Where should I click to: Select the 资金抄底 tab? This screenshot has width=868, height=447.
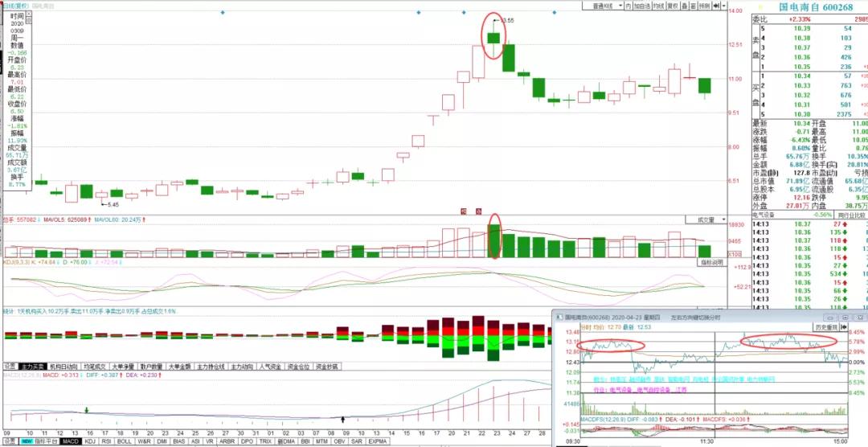coord(327,366)
